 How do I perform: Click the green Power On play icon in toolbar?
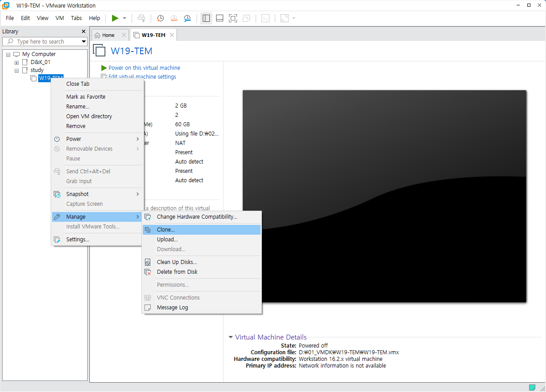tap(115, 18)
